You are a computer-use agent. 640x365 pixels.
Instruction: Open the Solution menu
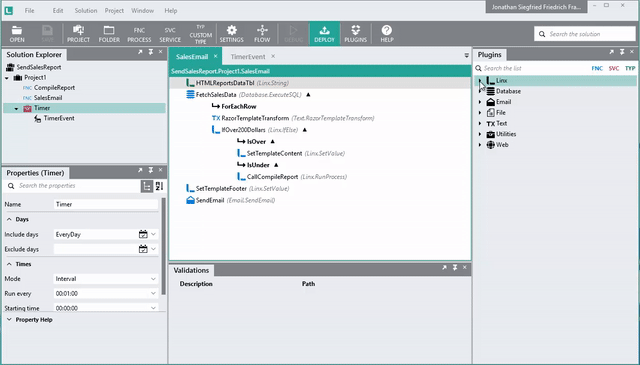point(86,11)
